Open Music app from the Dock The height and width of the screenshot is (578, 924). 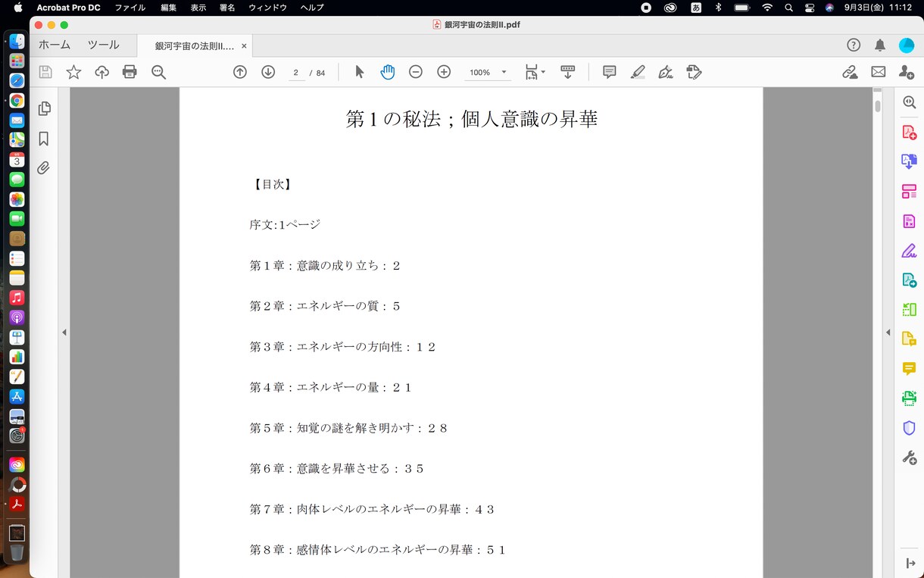[x=17, y=298]
